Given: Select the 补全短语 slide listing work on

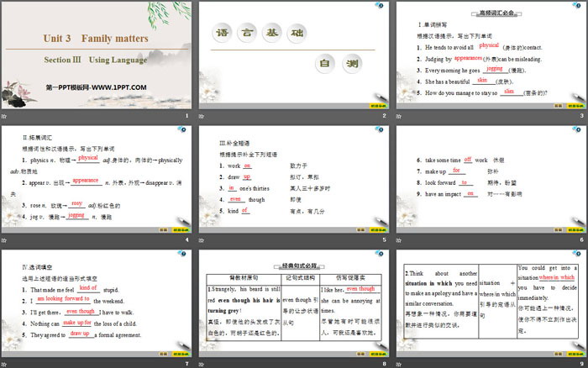Looking at the screenshot, I should (292, 180).
